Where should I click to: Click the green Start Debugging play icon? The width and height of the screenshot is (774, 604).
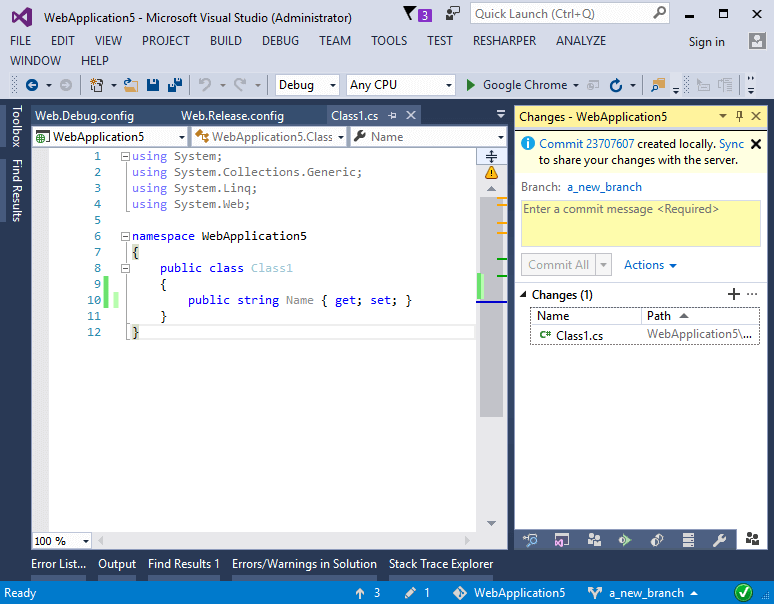click(x=470, y=85)
